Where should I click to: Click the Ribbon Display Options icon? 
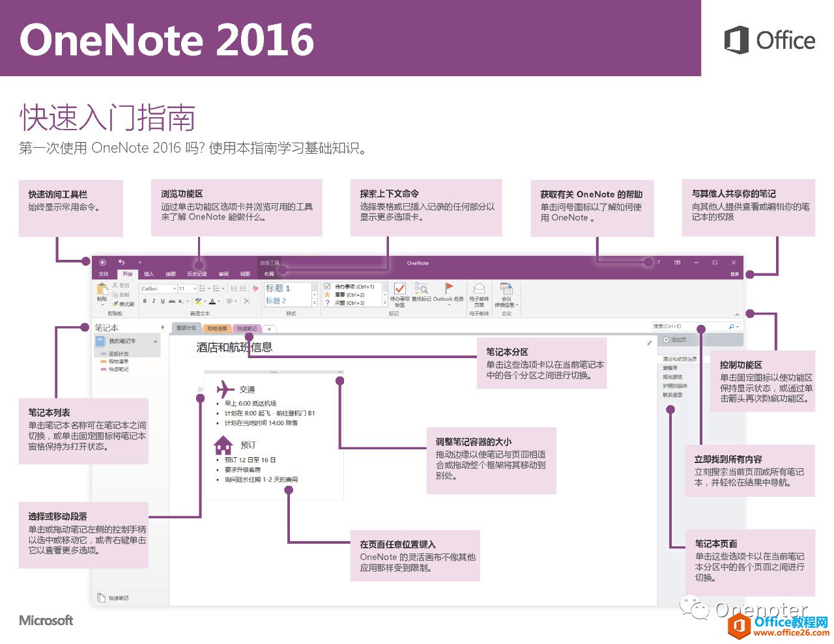point(677,262)
